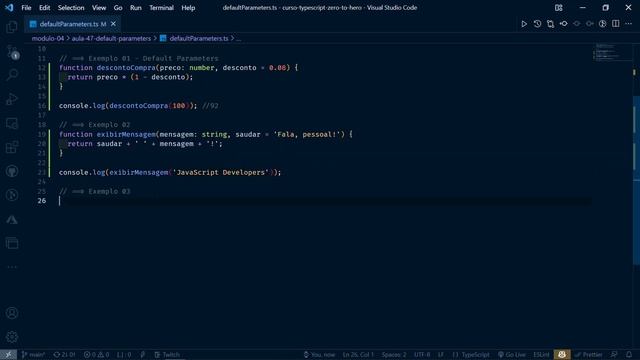Open More Actions ellipsis in editor toolbar
The image size is (640, 360).
click(x=629, y=24)
